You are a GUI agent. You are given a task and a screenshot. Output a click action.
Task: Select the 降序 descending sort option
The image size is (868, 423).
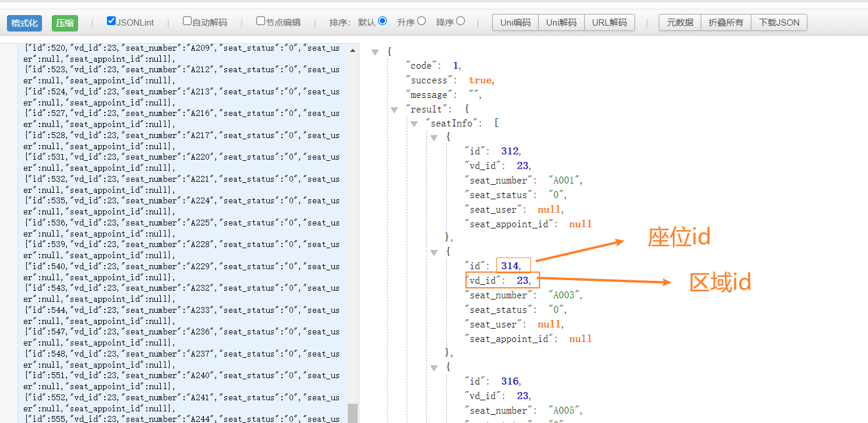(460, 21)
